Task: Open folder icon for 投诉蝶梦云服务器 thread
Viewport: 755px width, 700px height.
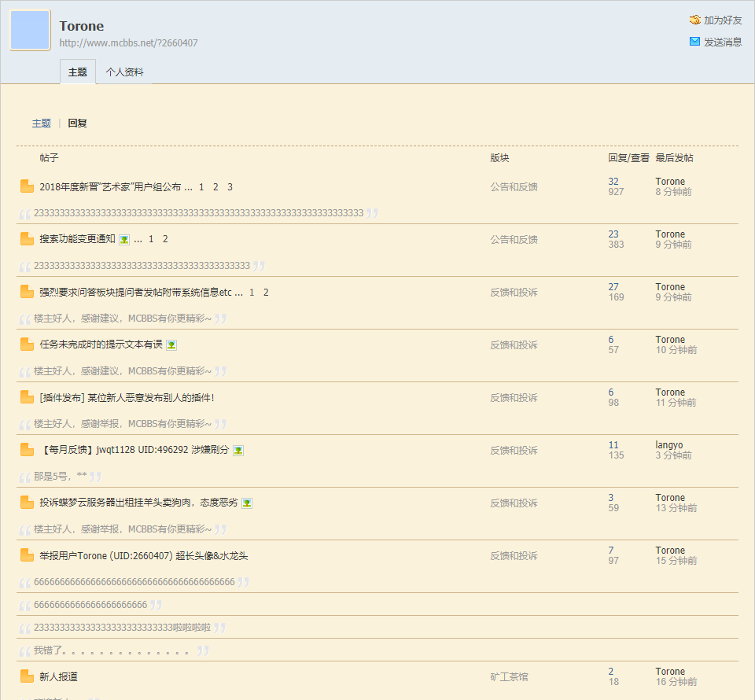Action: coord(27,503)
